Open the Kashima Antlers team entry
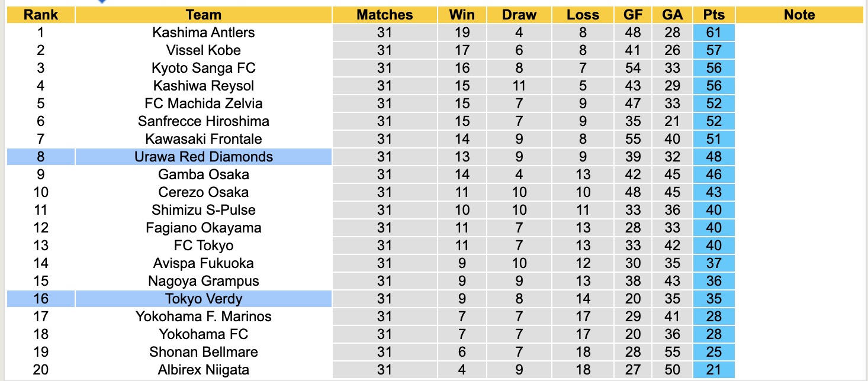The width and height of the screenshot is (868, 381). tap(203, 33)
